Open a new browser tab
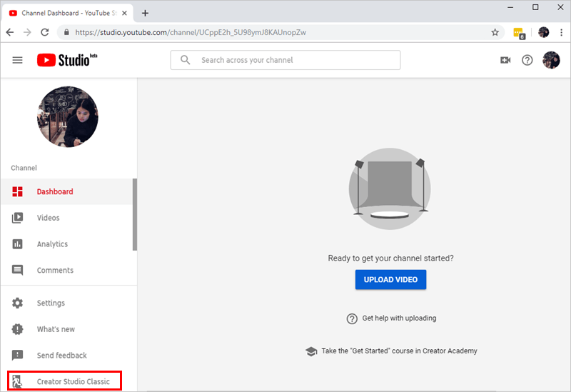This screenshot has width=571, height=392. pos(146,13)
